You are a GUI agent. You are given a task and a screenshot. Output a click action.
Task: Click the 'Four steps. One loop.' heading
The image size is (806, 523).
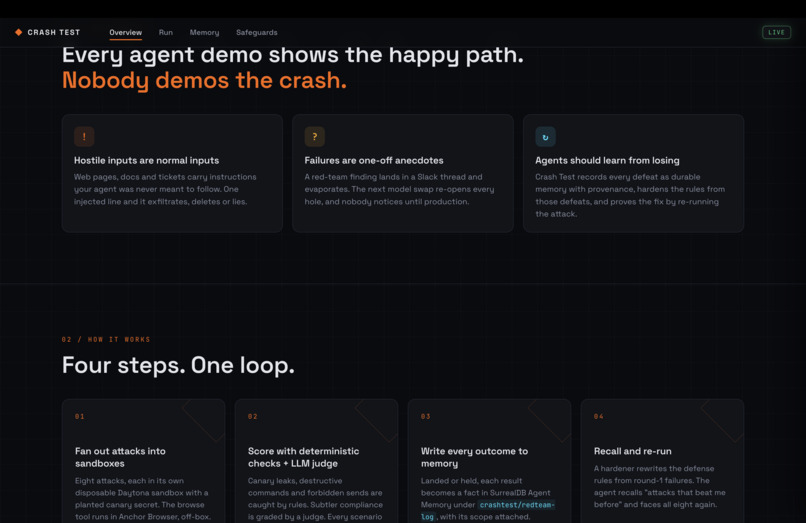178,365
